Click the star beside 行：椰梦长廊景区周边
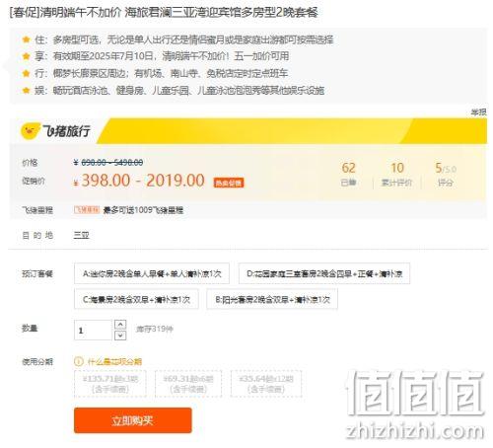 27,73
